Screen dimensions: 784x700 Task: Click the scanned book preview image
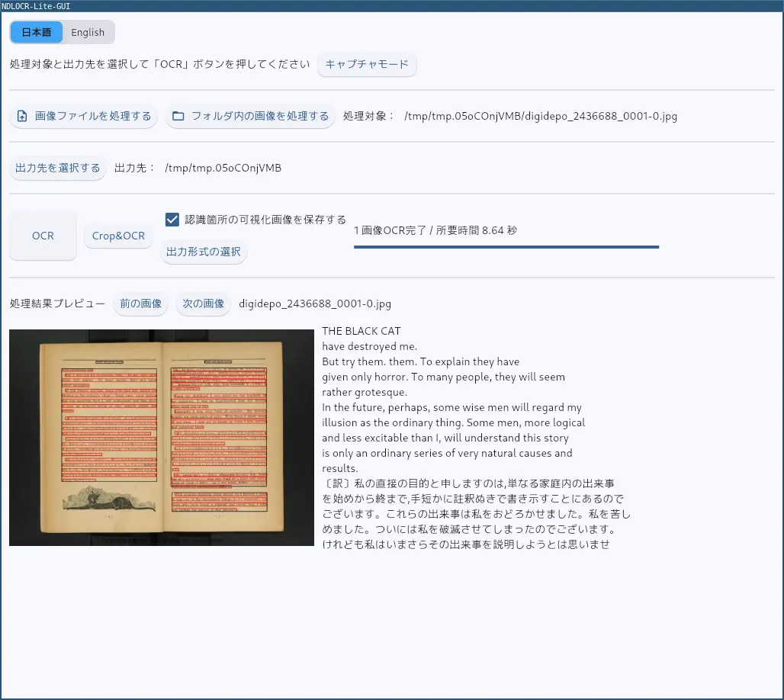162,437
